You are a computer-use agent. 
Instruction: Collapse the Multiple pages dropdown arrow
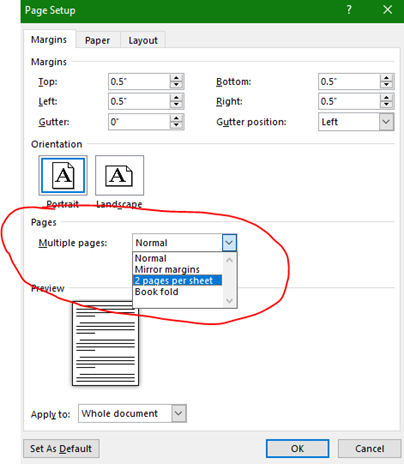[x=229, y=243]
